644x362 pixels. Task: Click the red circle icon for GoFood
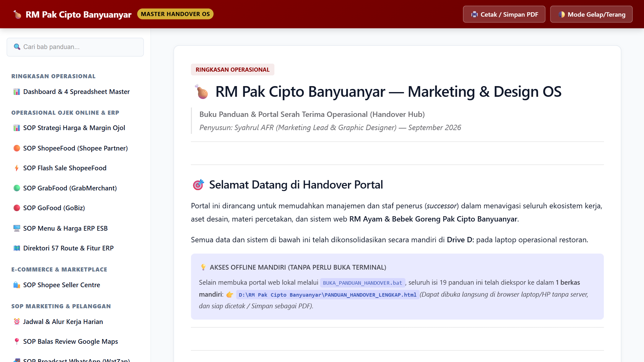point(17,208)
